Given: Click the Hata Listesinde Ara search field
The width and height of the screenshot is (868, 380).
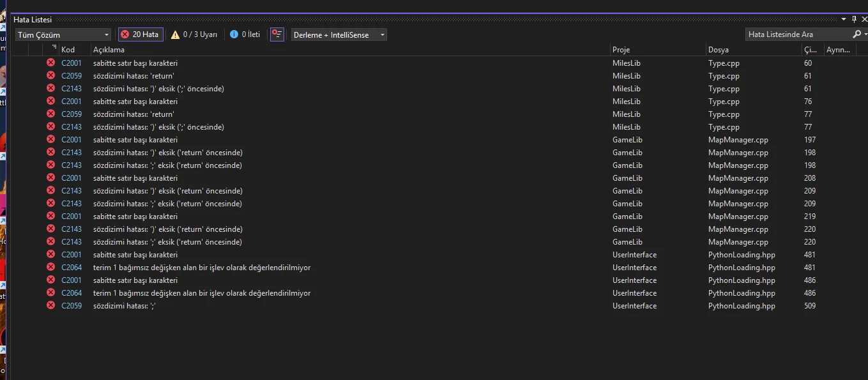Looking at the screenshot, I should point(798,34).
